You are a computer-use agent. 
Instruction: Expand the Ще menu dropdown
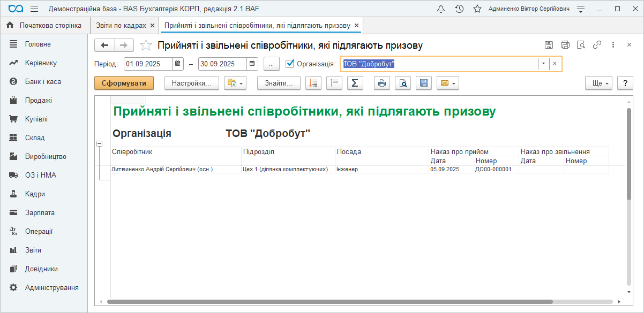[598, 83]
